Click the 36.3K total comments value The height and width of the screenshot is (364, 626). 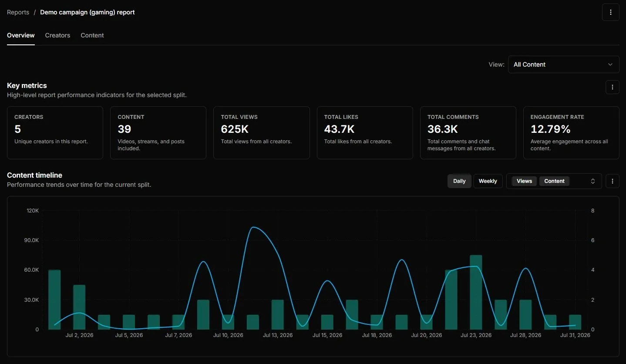coord(443,129)
